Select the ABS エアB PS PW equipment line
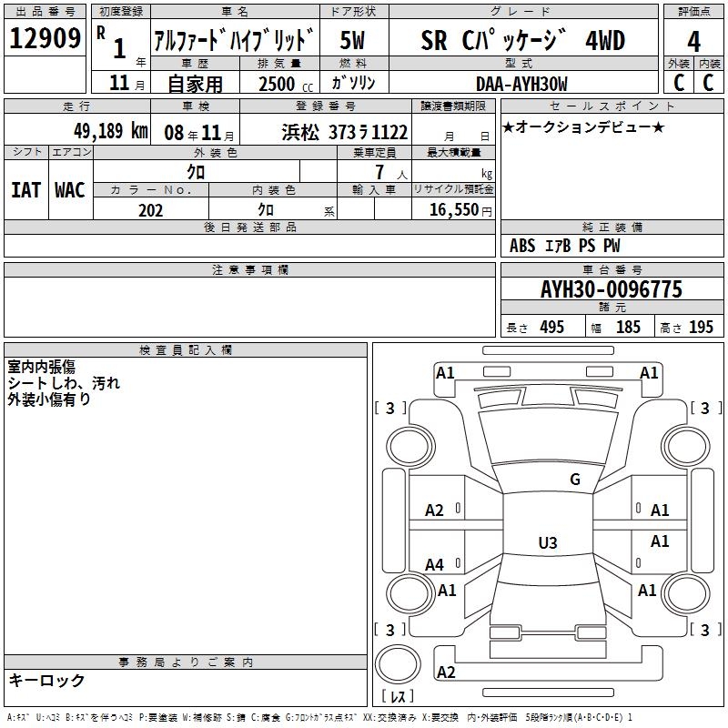This screenshot has width=728, height=728. click(x=564, y=246)
